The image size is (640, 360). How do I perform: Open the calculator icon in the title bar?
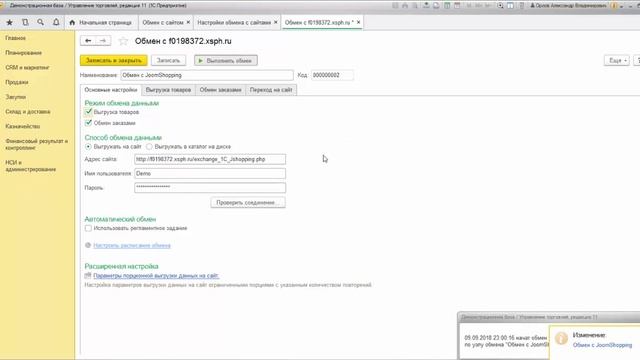coord(447,6)
